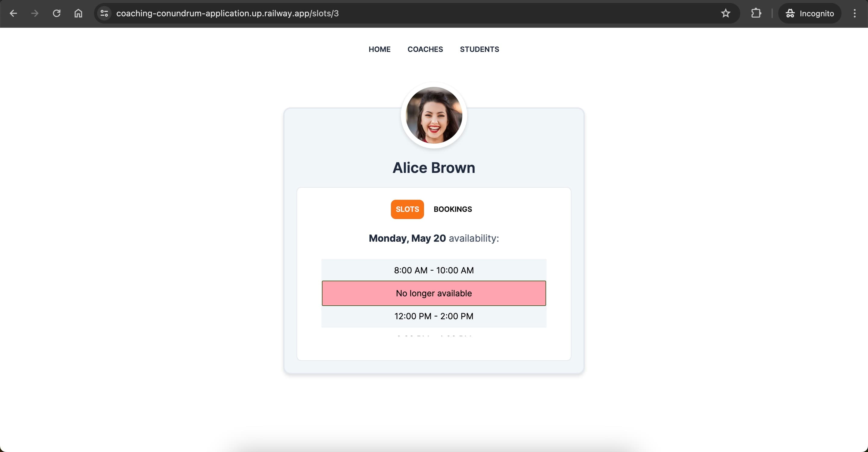Click the 8:00 AM - 10:00 AM time slot row

(x=433, y=270)
